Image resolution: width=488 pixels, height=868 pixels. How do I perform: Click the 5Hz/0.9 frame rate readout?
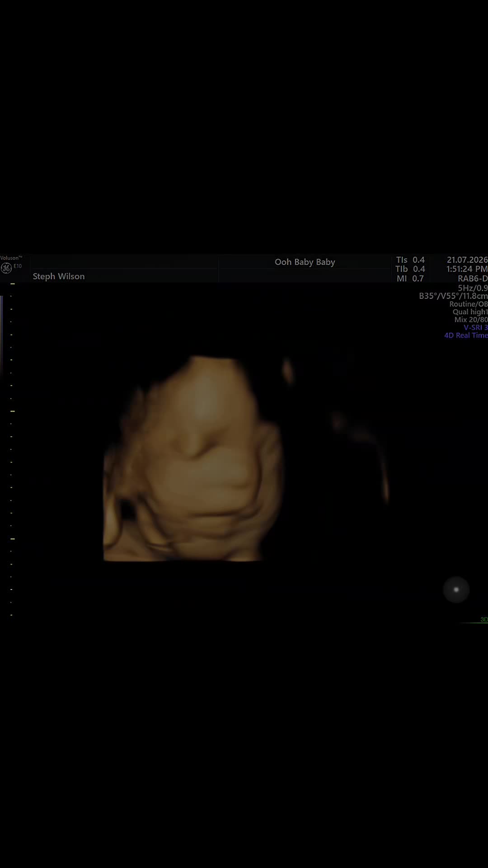click(x=473, y=288)
